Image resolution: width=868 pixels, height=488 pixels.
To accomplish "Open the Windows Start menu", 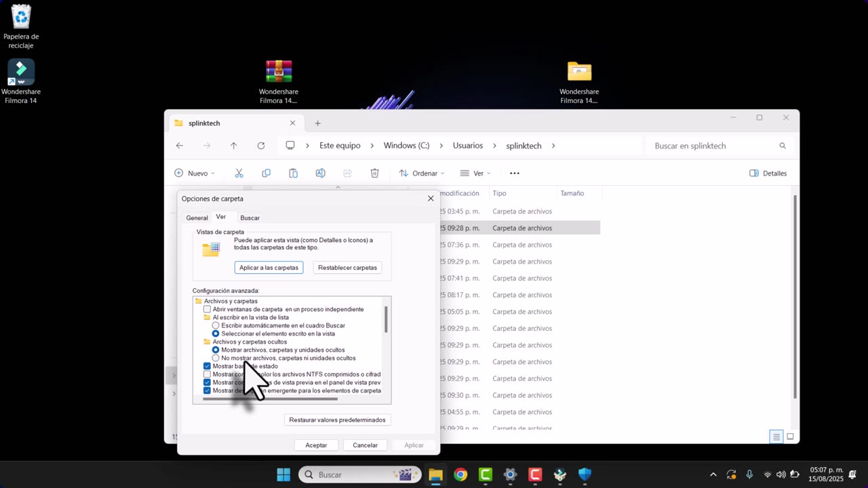I will [x=283, y=474].
